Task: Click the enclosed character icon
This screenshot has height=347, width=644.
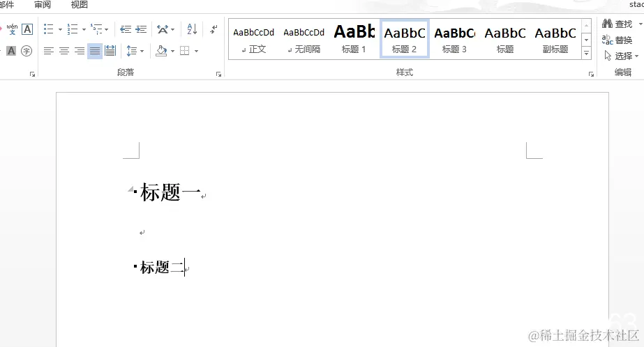Action: (x=27, y=51)
